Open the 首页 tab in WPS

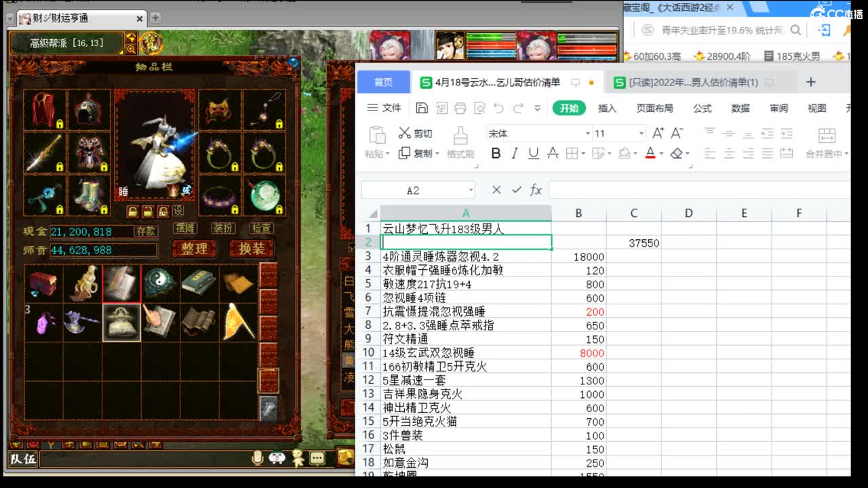[x=383, y=82]
